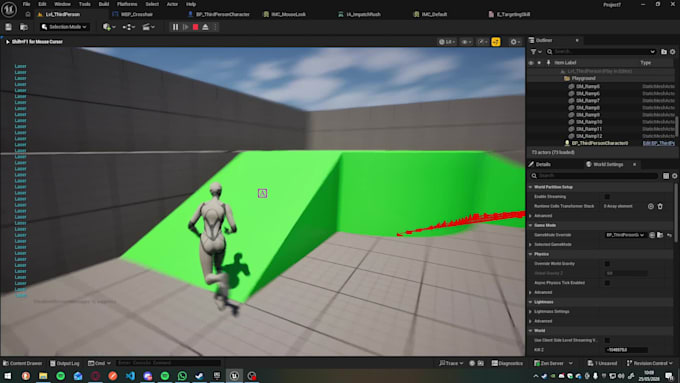This screenshot has width=680, height=383.
Task: Switch to the BP_ThirdPersonCharacter tab
Action: (x=222, y=14)
